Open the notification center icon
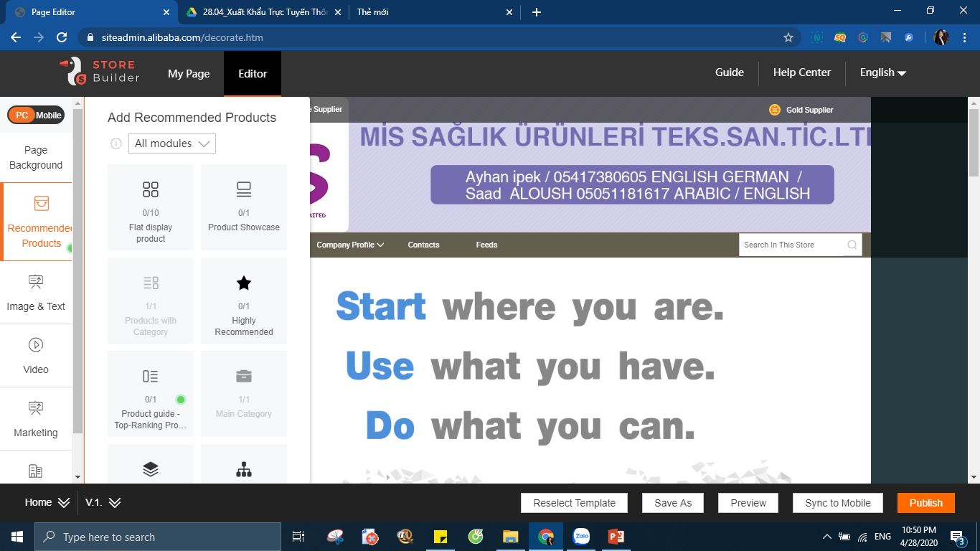This screenshot has height=551, width=980. [x=957, y=537]
